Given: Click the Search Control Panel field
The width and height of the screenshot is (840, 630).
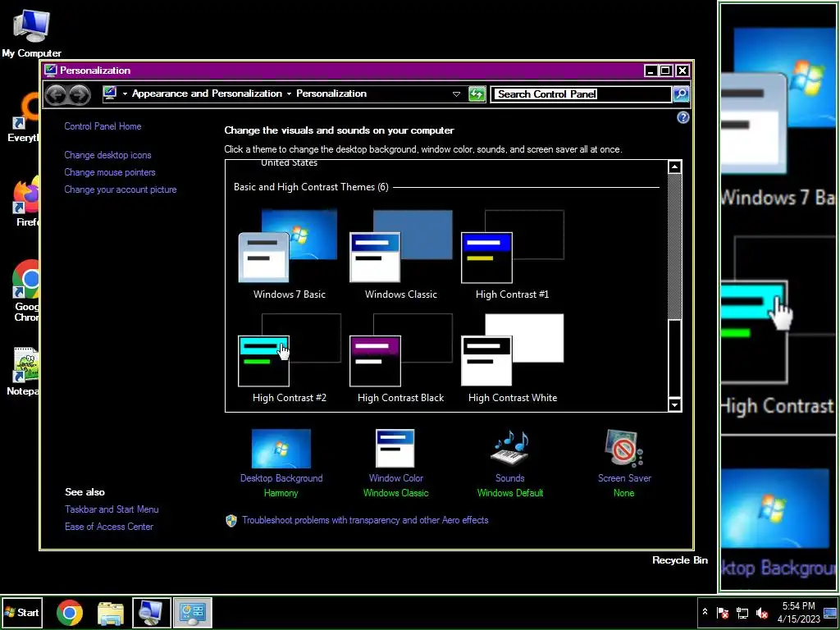Looking at the screenshot, I should [x=581, y=94].
